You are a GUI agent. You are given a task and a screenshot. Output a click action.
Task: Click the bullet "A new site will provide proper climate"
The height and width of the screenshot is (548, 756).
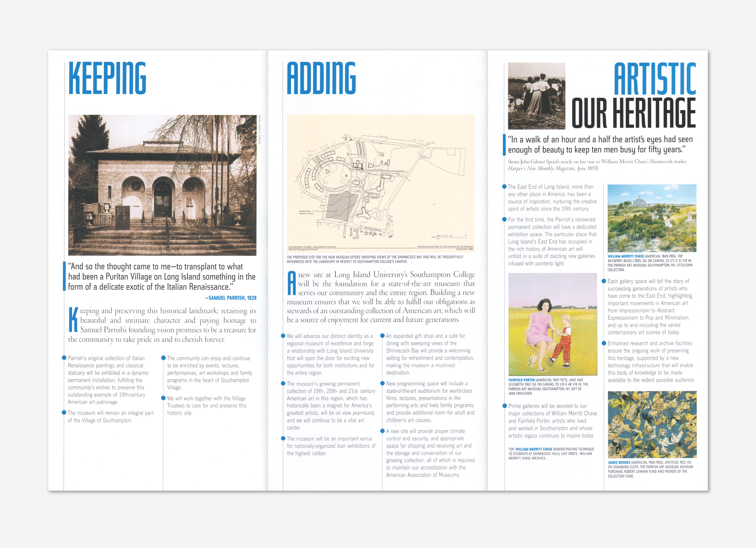pyautogui.click(x=430, y=453)
